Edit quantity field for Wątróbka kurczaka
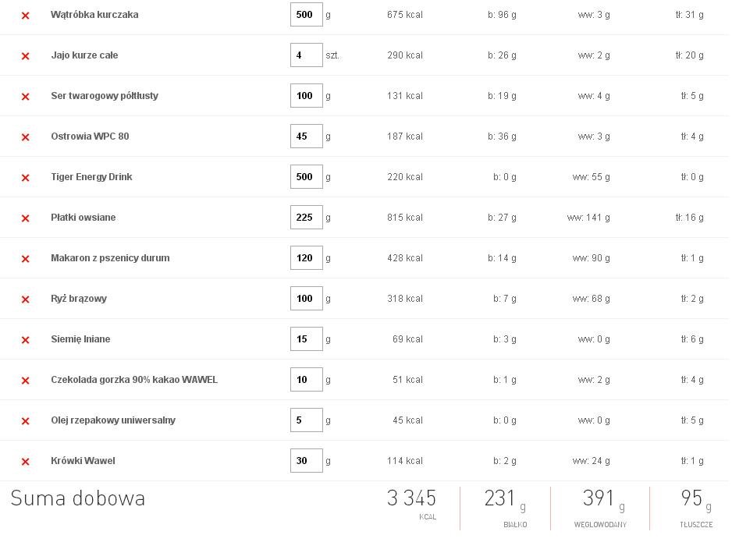Screen dimensions: 732x560 tap(306, 15)
